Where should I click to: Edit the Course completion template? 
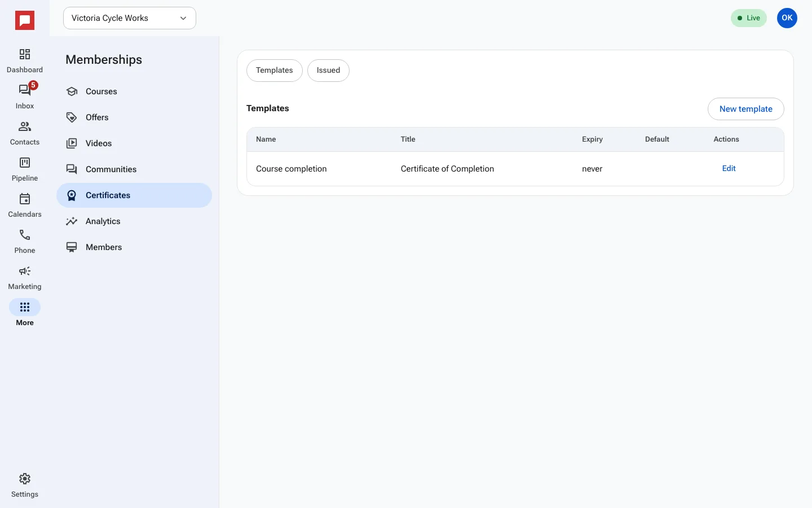(729, 168)
